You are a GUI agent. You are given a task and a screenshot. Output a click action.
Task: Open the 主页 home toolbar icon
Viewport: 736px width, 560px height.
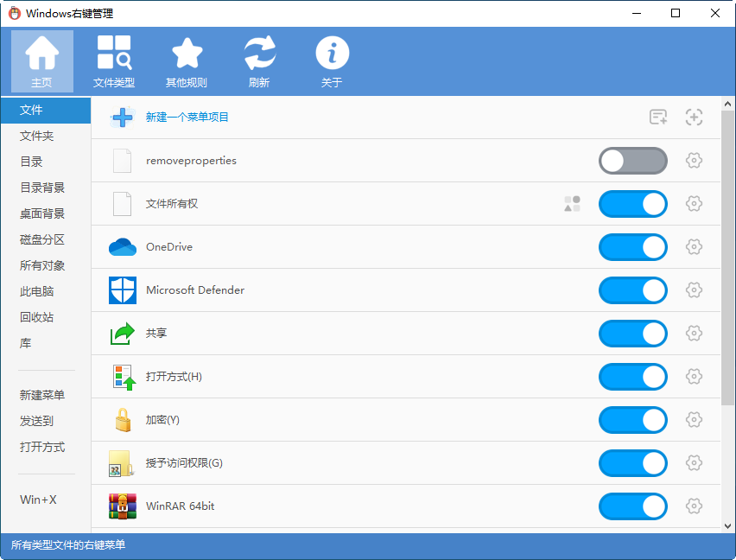coord(42,61)
